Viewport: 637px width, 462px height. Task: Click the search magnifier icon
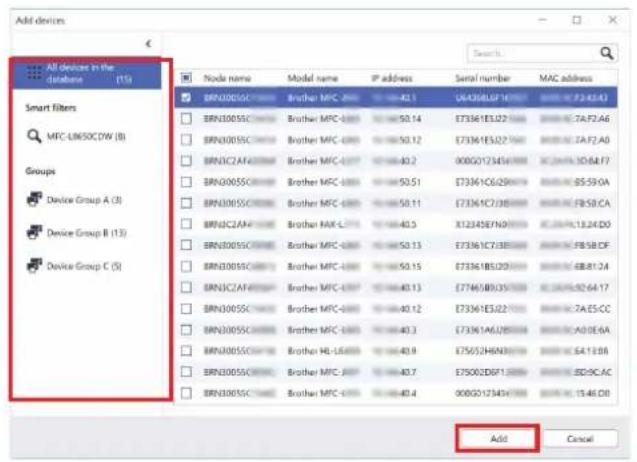pyautogui.click(x=606, y=53)
